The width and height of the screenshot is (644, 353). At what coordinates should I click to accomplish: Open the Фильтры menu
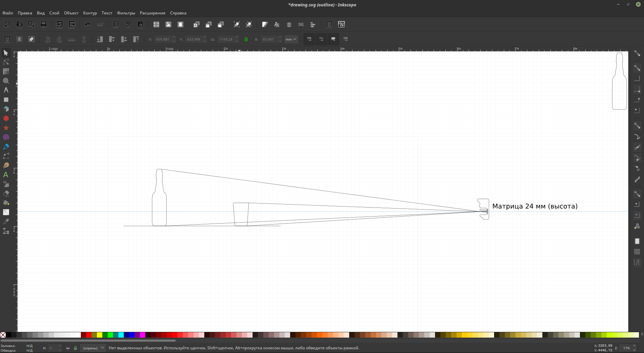[126, 13]
